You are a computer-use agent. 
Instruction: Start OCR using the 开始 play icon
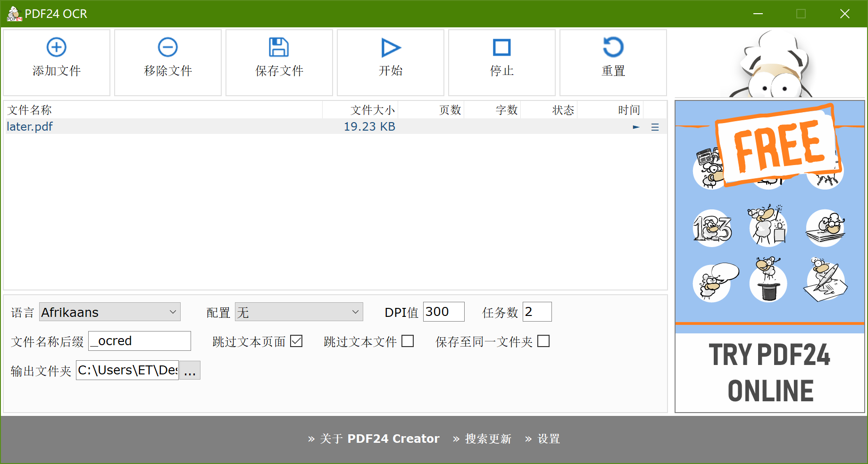point(390,47)
